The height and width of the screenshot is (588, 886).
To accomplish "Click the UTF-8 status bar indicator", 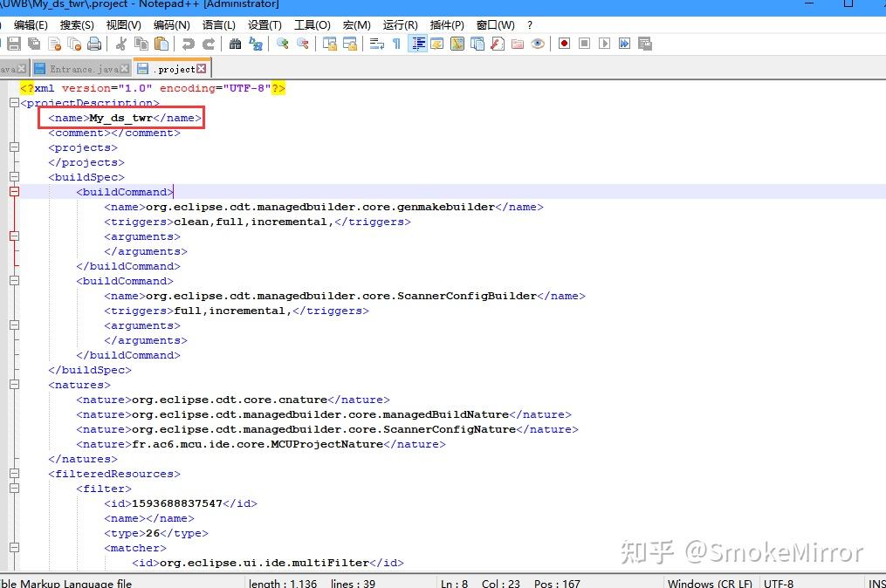I will 777,583.
